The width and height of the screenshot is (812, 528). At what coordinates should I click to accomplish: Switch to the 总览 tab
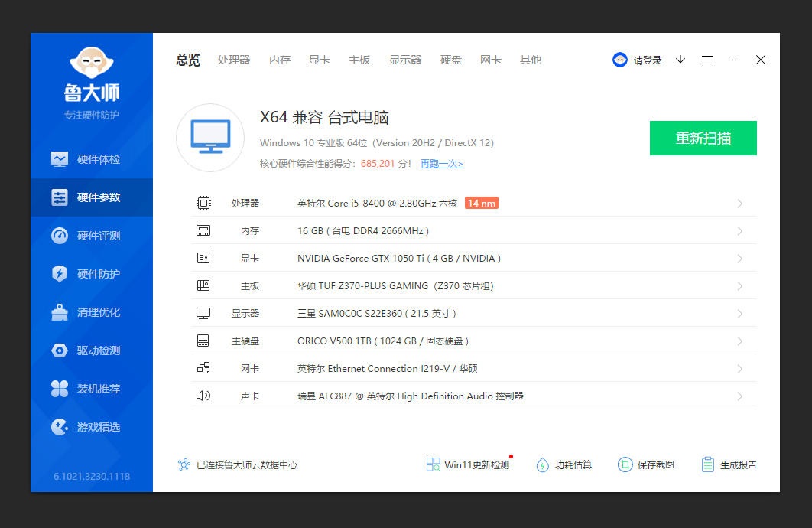pos(188,60)
